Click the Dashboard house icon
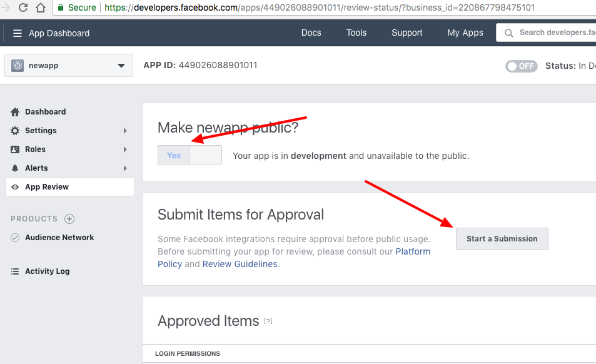Image resolution: width=596 pixels, height=364 pixels. [15, 112]
